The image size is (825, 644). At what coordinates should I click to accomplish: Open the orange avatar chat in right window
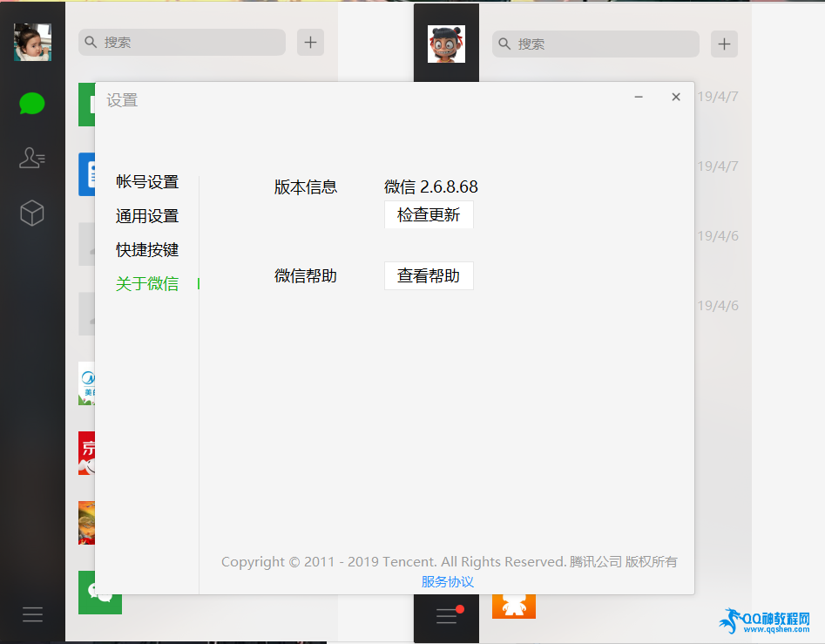[514, 607]
